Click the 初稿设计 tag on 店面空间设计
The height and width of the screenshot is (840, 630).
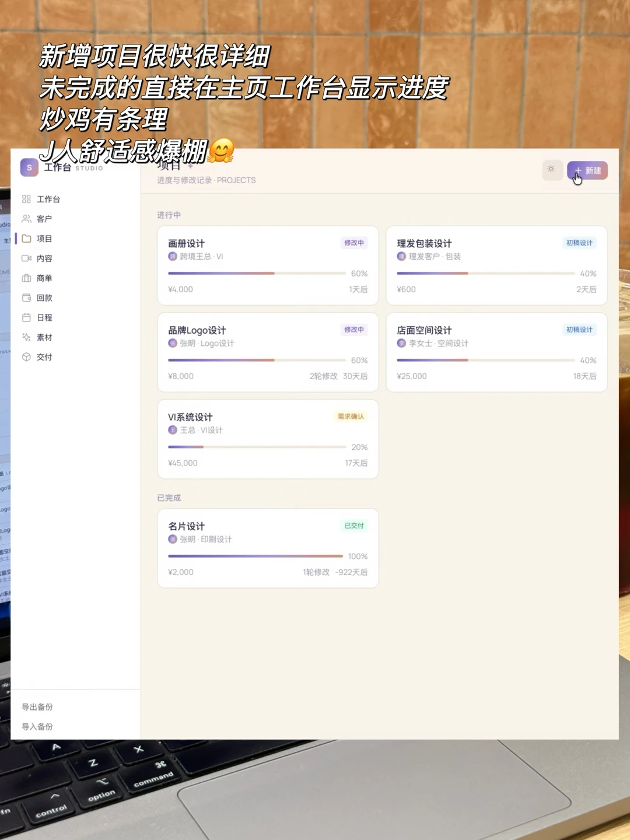[579, 330]
